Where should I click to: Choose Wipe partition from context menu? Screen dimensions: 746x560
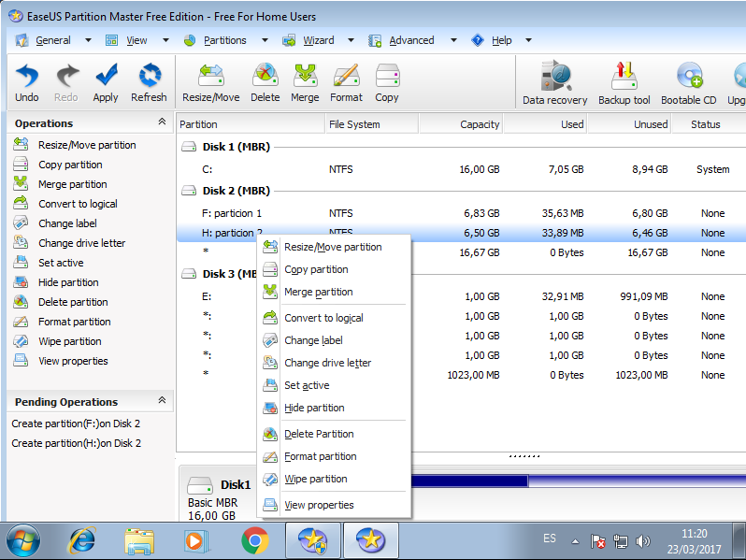(334, 479)
